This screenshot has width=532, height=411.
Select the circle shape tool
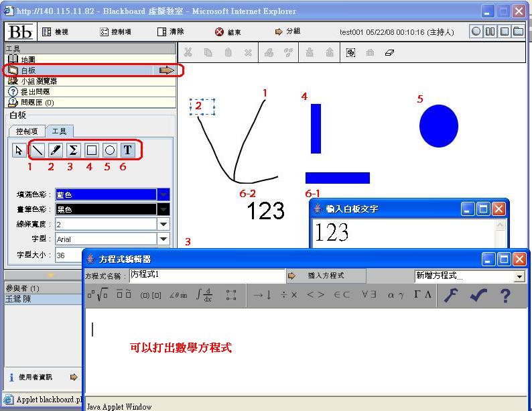coord(110,150)
